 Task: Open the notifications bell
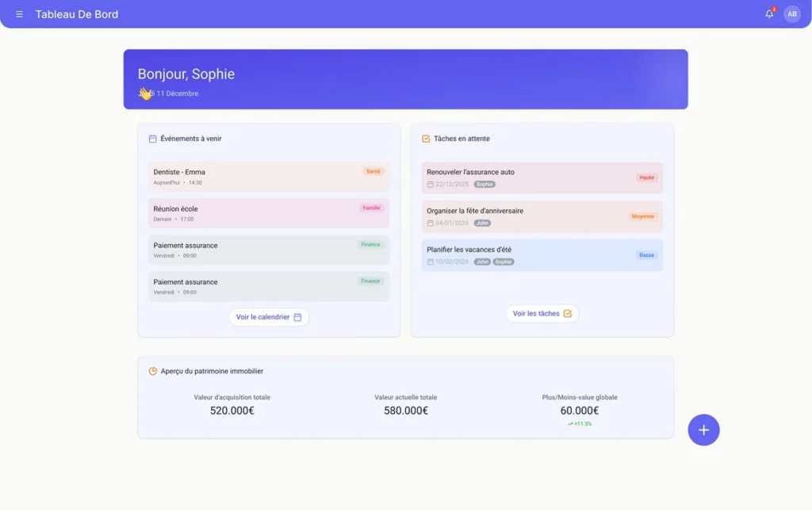click(769, 14)
